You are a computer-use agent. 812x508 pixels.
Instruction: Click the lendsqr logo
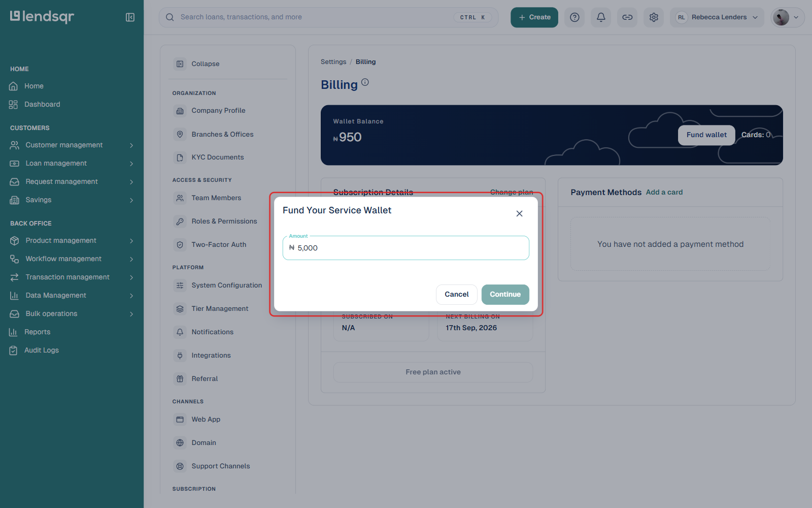tap(42, 17)
